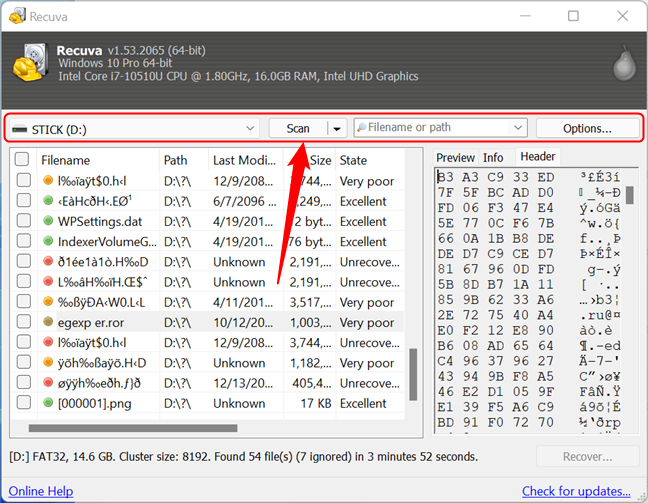Click the drive icon beside STICK (D:)
The height and width of the screenshot is (503, 648).
coord(19,130)
